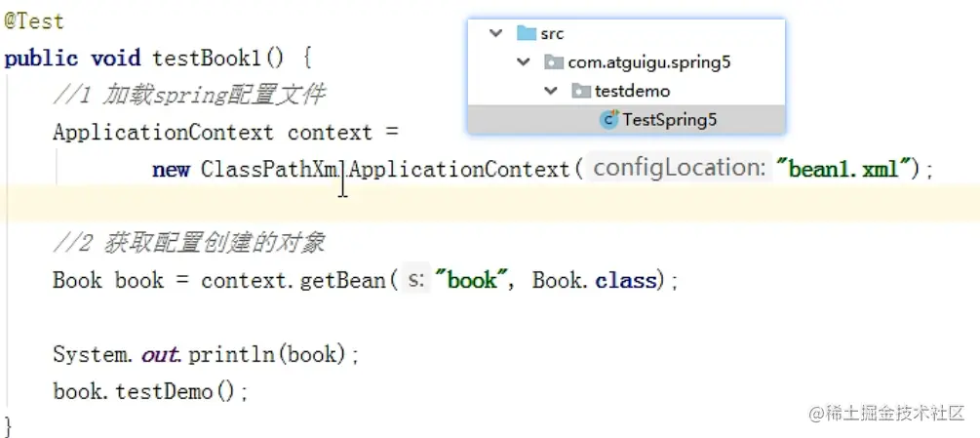Click the @Test annotation
The image size is (980, 438).
pyautogui.click(x=34, y=21)
